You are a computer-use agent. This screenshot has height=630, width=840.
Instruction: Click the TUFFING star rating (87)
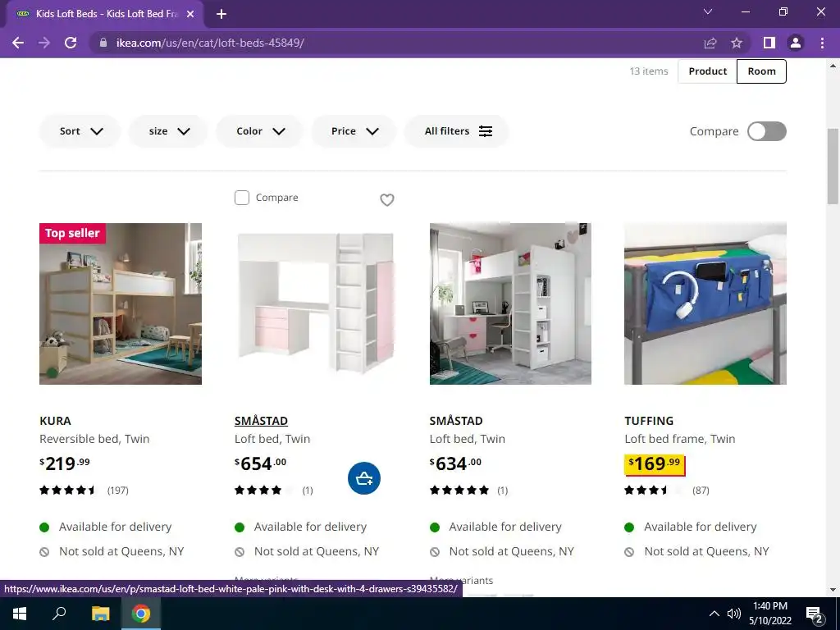tap(667, 491)
